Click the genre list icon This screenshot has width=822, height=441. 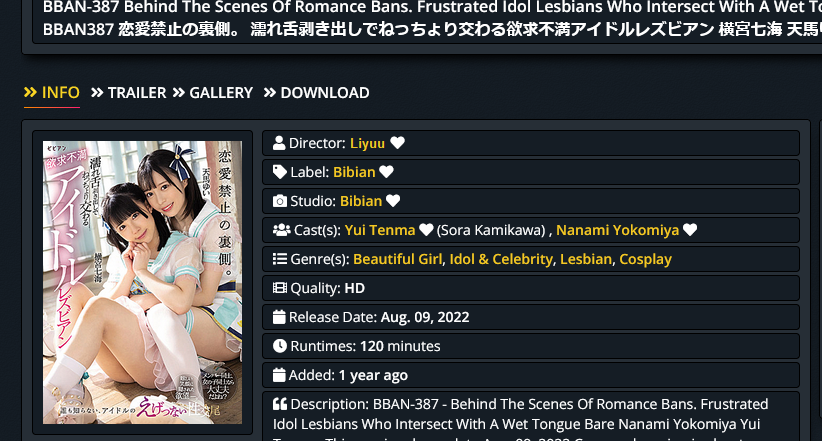point(280,259)
